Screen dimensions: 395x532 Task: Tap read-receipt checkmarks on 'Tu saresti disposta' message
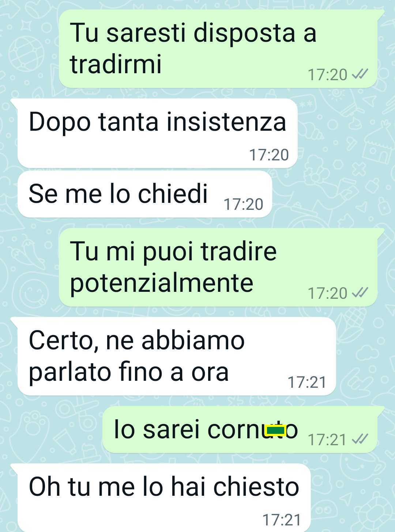359,74
